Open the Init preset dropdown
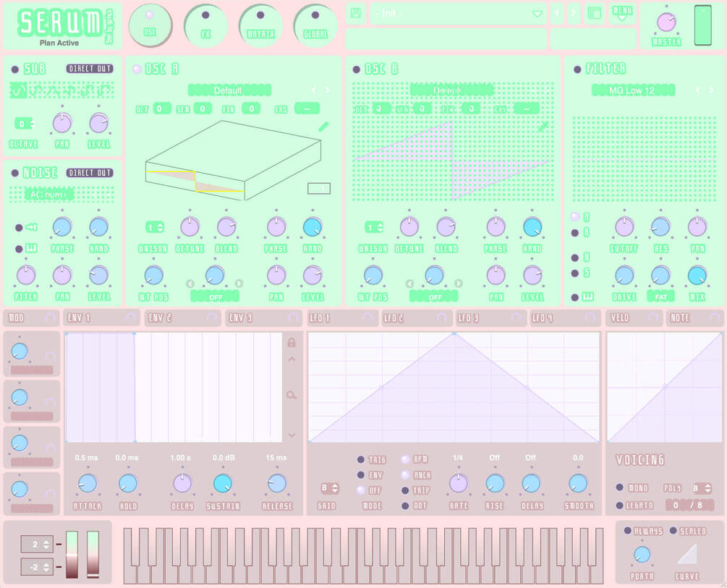Image resolution: width=727 pixels, height=588 pixels. pyautogui.click(x=458, y=14)
